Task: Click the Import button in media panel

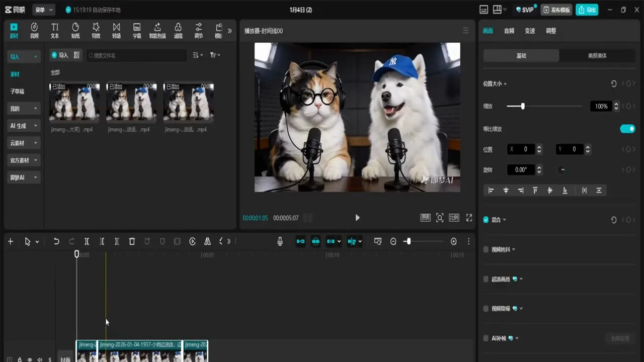Action: pyautogui.click(x=60, y=55)
